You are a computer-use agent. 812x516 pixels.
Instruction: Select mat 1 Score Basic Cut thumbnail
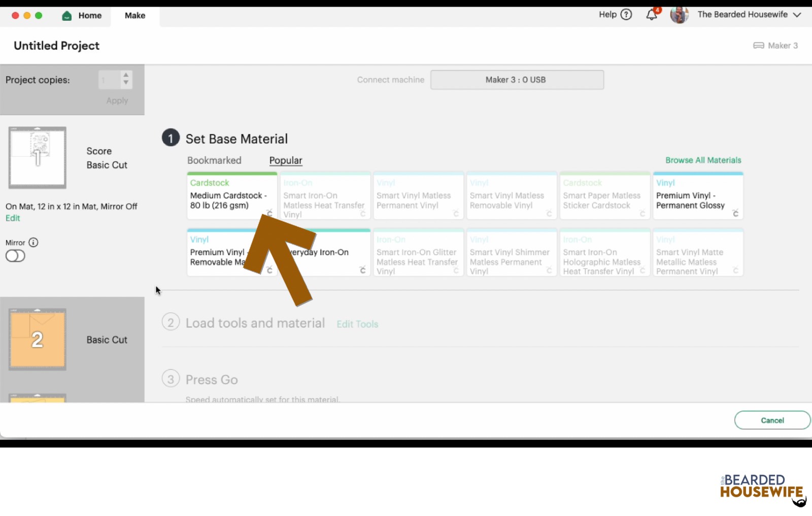[38, 157]
